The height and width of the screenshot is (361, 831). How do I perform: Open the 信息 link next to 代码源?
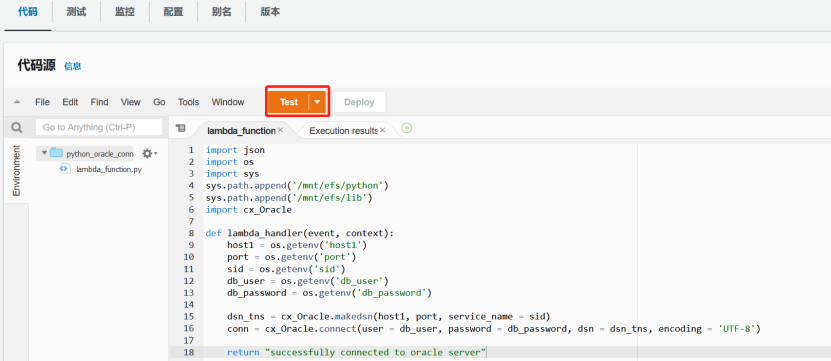pos(73,66)
